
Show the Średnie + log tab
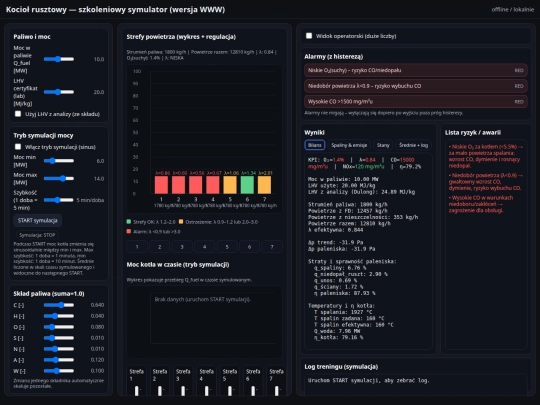coord(413,145)
